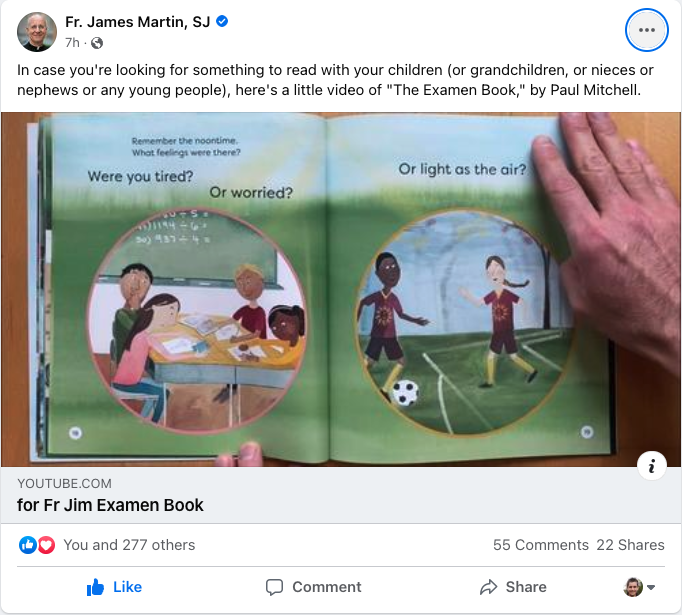
Task: Click the globe public audience icon
Action: tap(97, 43)
